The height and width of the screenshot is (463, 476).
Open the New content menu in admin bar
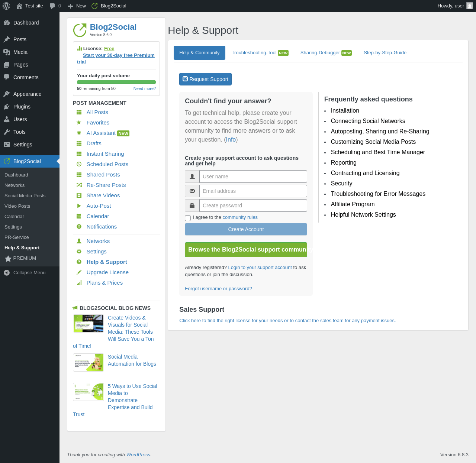tap(77, 6)
